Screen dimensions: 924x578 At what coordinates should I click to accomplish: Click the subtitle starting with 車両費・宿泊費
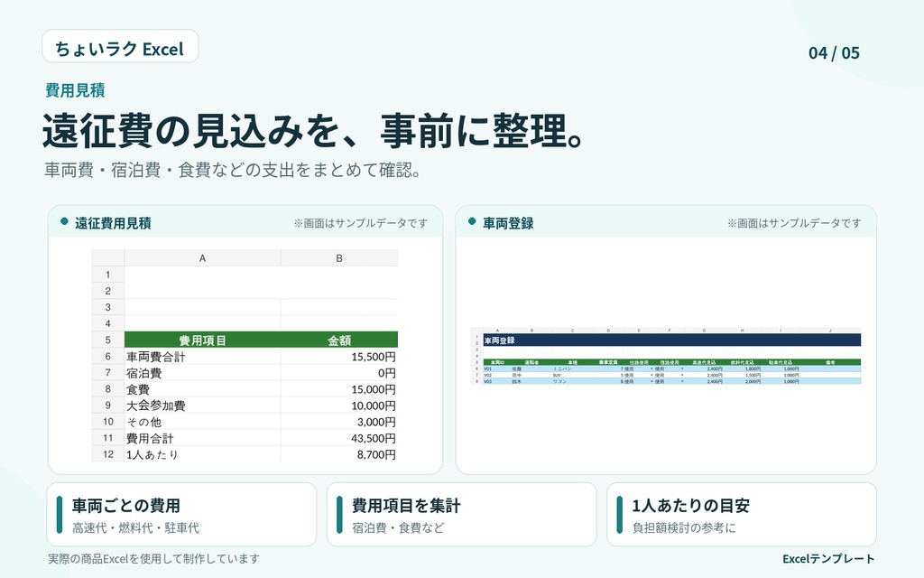(x=233, y=170)
